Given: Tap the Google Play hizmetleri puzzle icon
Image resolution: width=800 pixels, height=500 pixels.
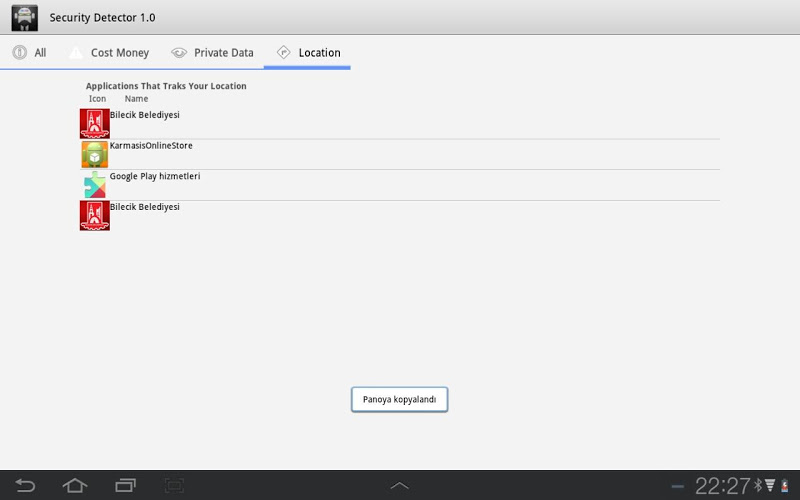Looking at the screenshot, I should point(95,185).
